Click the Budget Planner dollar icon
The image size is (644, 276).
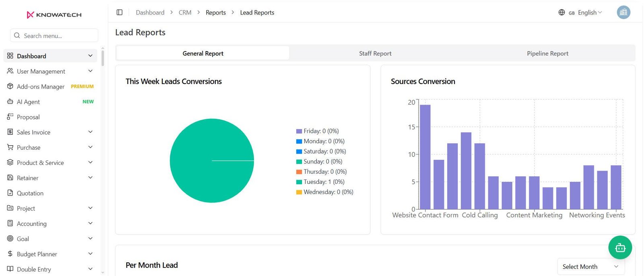[10, 254]
